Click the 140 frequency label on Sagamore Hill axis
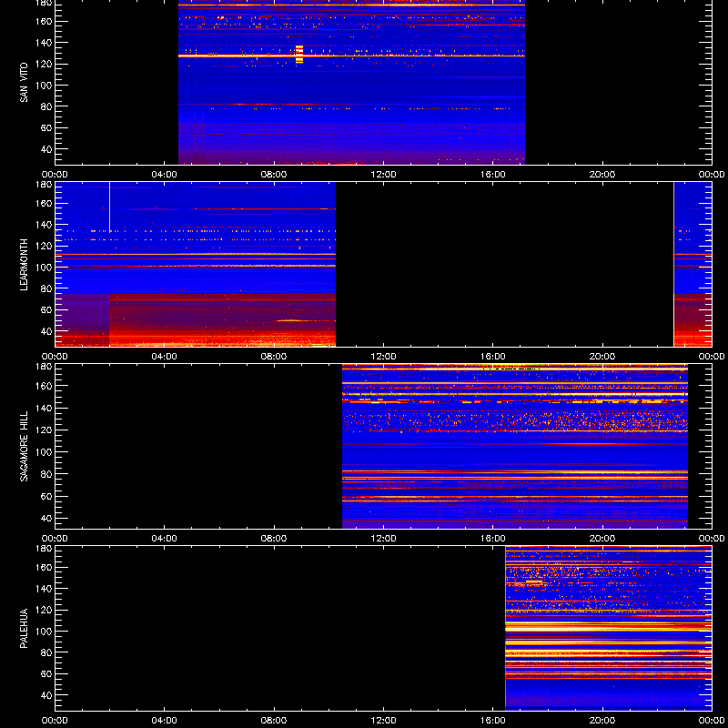Viewport: 728px width, 728px height. coord(44,408)
